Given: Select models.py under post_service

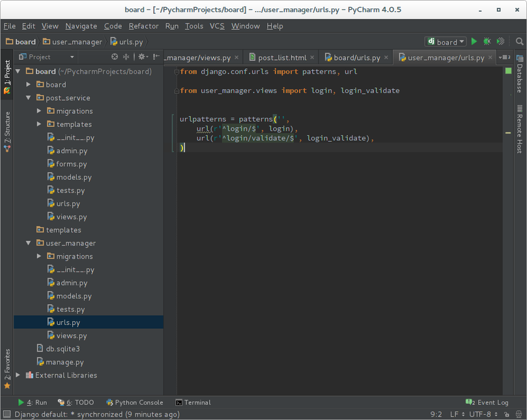Looking at the screenshot, I should pyautogui.click(x=69, y=177).
